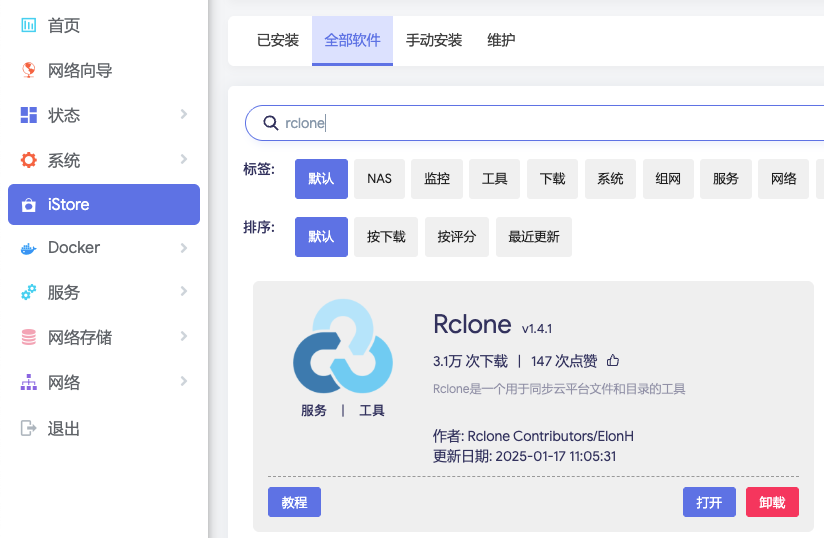
Task: Sort results by 按下载
Action: point(386,237)
